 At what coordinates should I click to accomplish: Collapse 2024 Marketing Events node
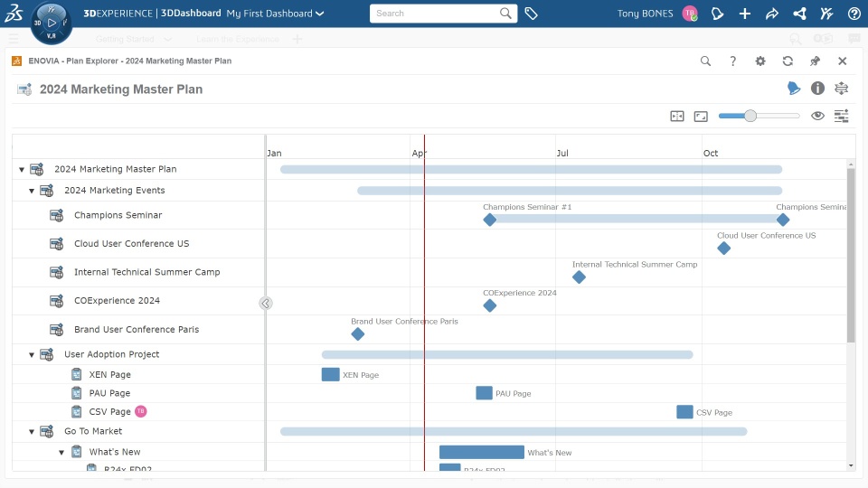32,191
